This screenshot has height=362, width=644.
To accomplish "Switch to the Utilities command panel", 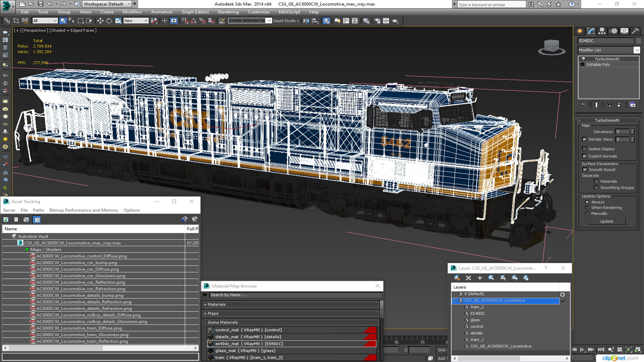I will point(635,31).
